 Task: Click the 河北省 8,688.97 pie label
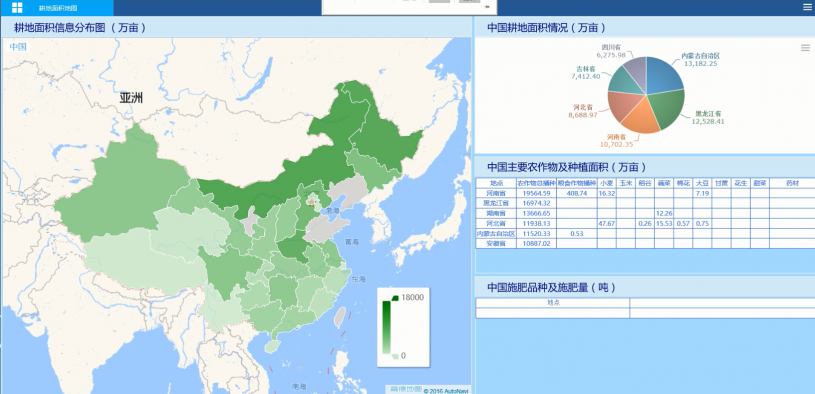[582, 111]
